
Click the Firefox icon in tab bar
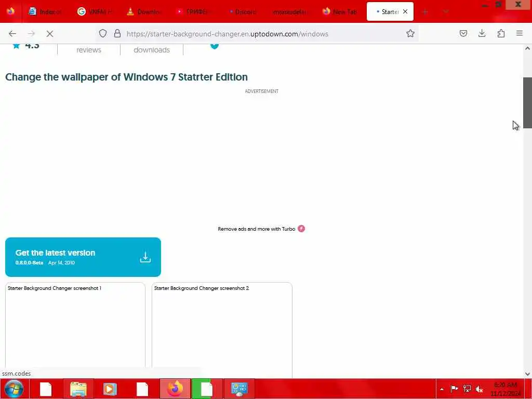[x=10, y=11]
